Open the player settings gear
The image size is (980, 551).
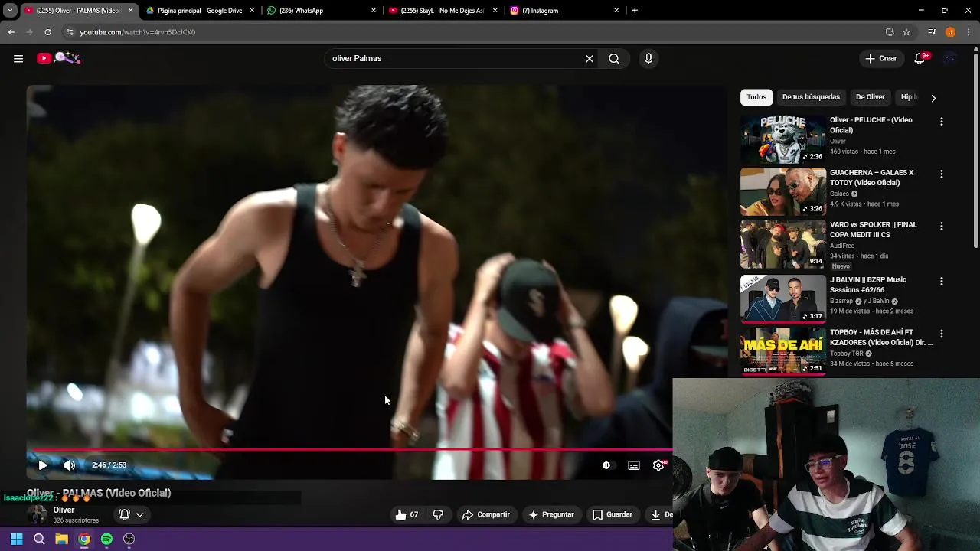click(658, 465)
